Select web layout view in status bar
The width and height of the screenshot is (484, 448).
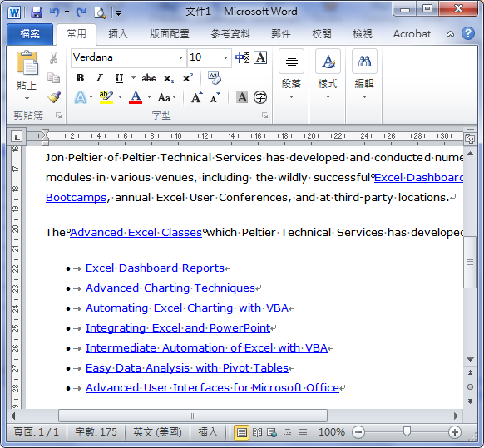coord(272,432)
